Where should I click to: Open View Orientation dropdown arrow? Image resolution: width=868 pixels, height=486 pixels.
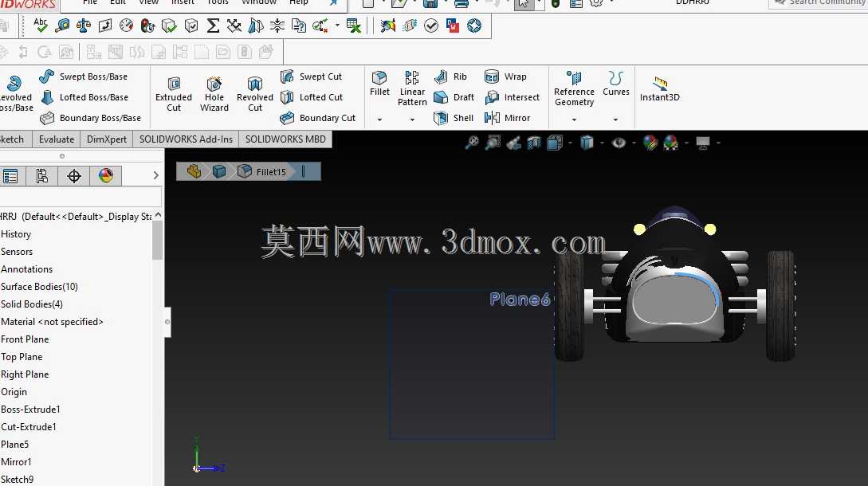(570, 143)
